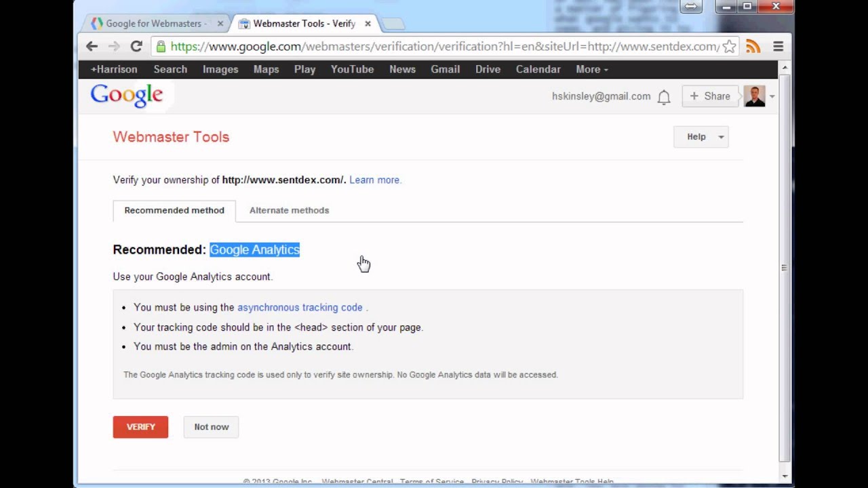Switch to Alternate methods tab
The height and width of the screenshot is (488, 868).
pos(289,211)
